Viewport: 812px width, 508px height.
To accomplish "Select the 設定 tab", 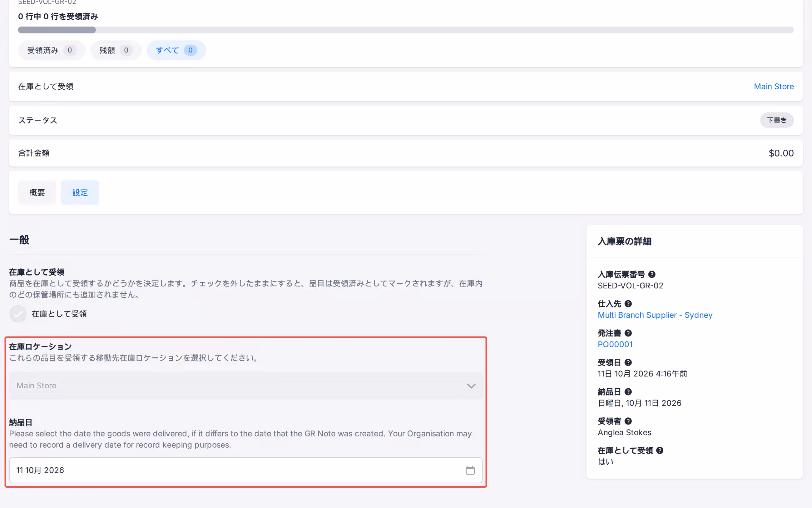I will point(80,192).
